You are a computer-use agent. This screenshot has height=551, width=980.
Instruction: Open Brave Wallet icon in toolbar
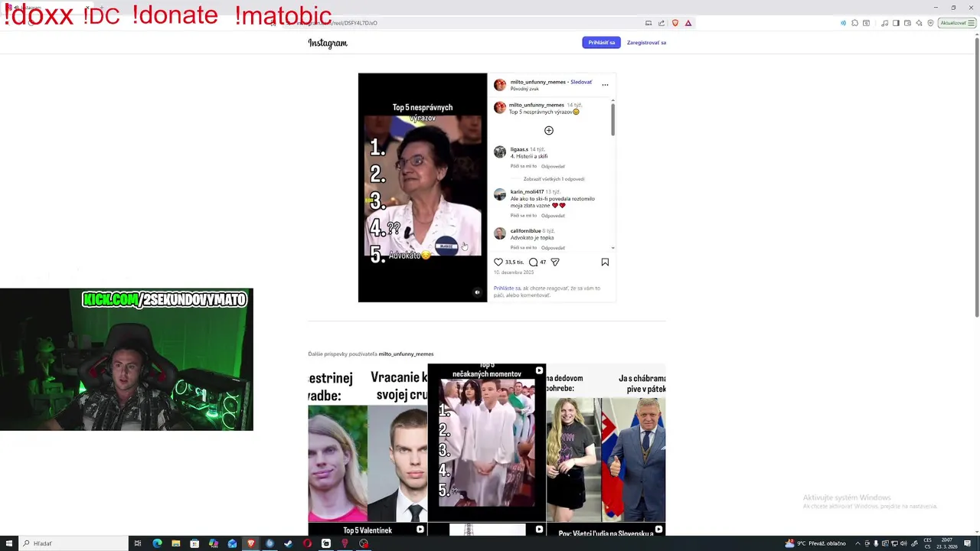pos(907,23)
